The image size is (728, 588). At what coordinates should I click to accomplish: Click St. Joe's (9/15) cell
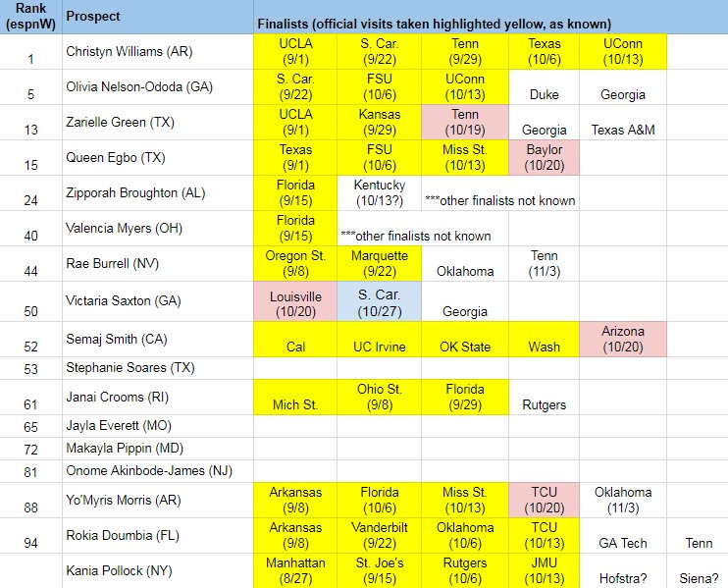click(x=380, y=570)
